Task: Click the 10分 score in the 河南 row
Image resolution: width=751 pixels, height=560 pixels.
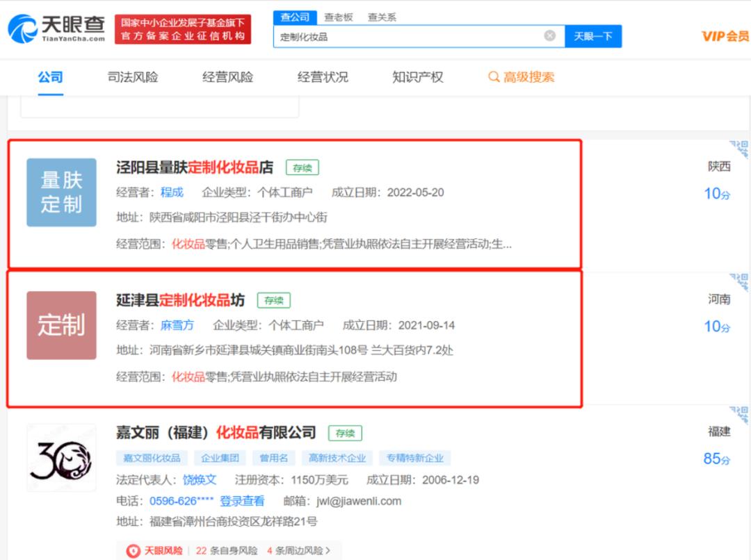Action: click(x=717, y=327)
